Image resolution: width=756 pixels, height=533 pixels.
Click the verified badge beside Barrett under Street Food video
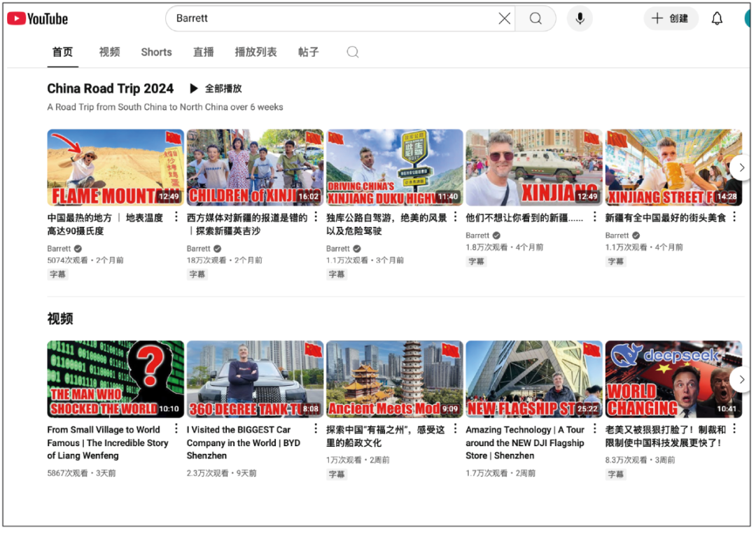tap(636, 236)
